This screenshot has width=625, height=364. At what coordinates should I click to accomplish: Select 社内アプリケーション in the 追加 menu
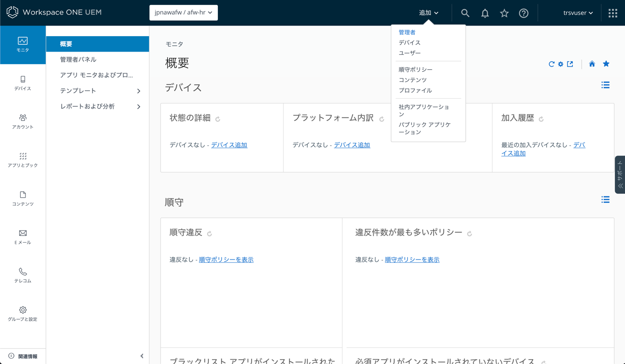click(424, 111)
